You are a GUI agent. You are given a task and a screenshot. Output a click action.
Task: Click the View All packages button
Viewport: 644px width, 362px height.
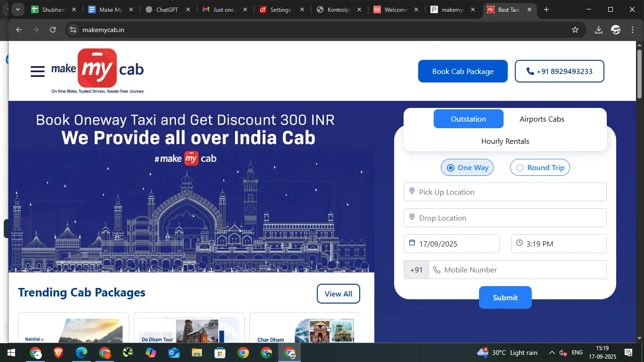[338, 294]
